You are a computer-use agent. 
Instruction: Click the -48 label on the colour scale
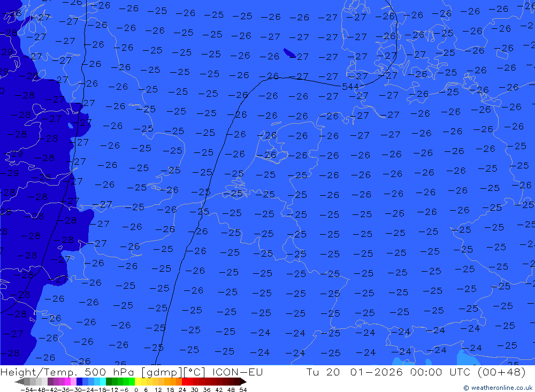(40, 390)
